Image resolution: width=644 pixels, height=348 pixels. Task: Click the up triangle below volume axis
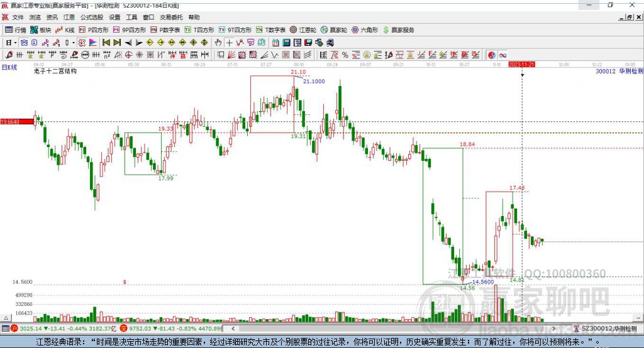6,318
